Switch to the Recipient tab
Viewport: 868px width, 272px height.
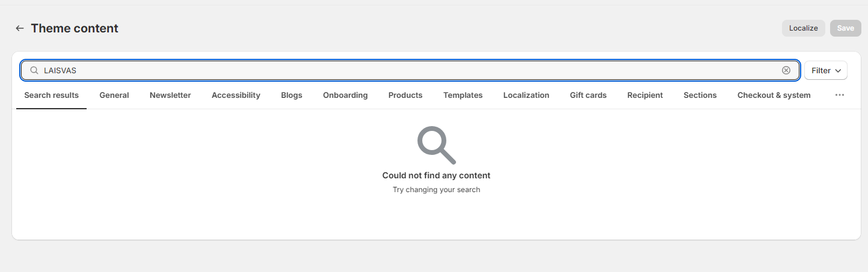pos(645,95)
